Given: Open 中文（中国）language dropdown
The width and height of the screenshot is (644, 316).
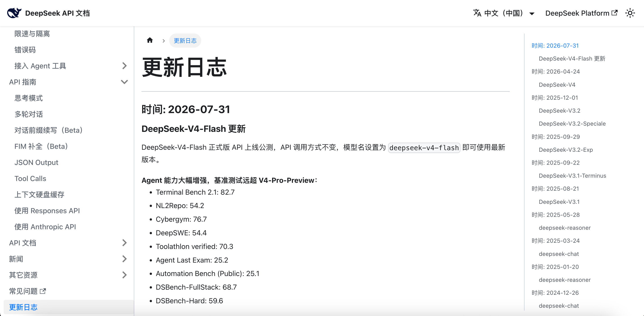Looking at the screenshot, I should click(504, 13).
